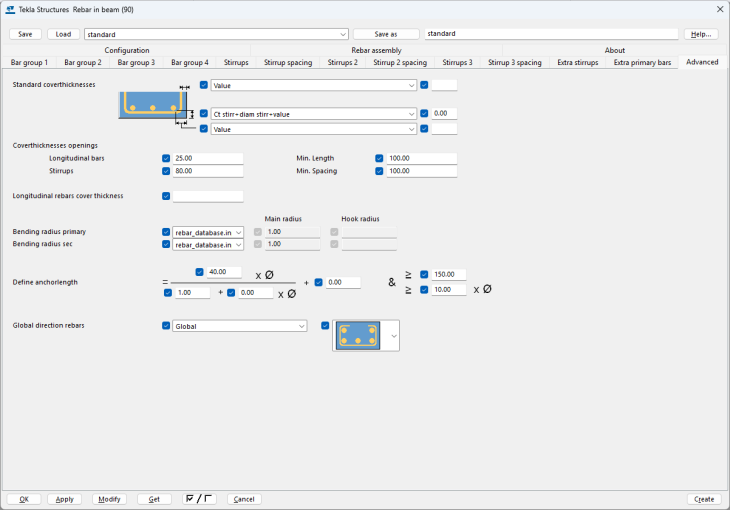Switch to Bar group 1 tab
The image size is (730, 510).
pos(29,62)
